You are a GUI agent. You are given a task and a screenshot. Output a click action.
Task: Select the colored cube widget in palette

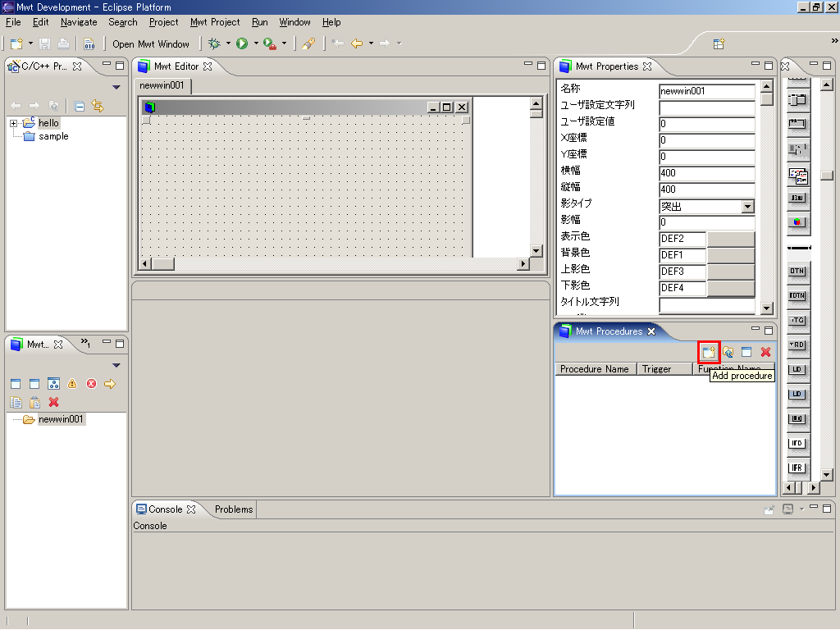click(797, 221)
